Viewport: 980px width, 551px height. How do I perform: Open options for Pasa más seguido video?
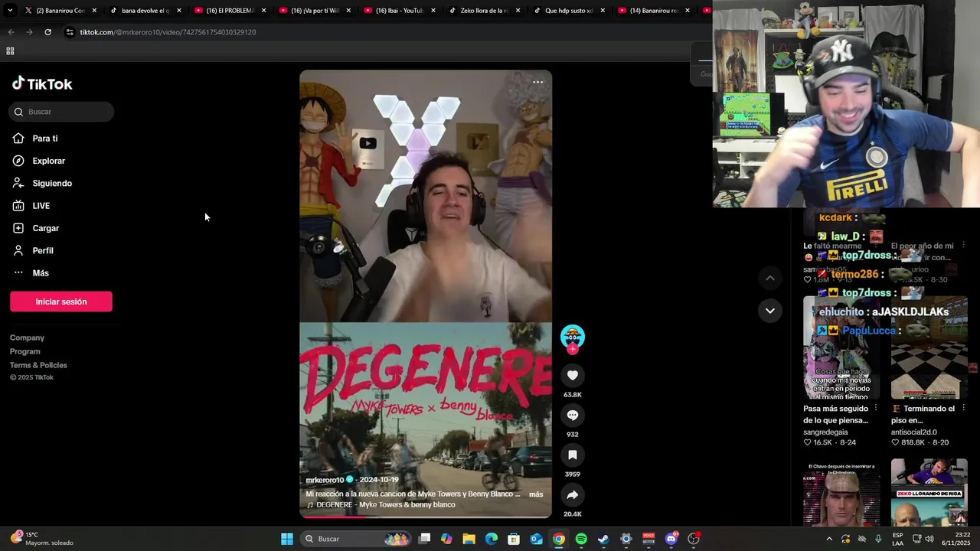[x=876, y=409]
